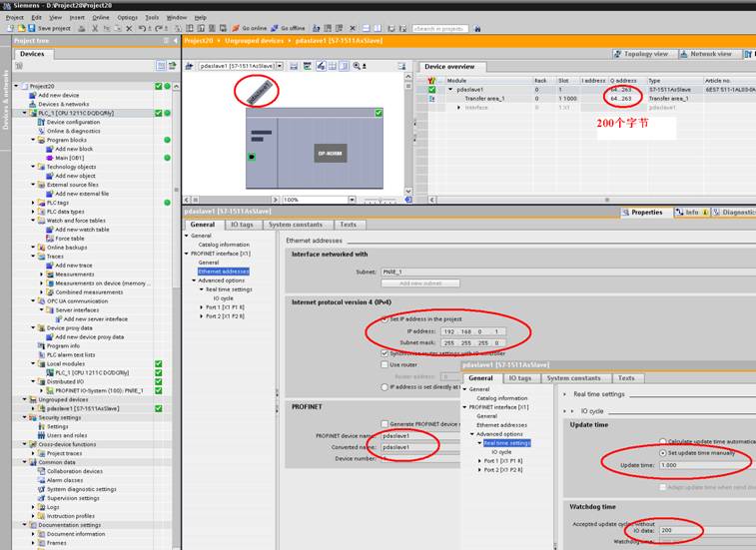The height and width of the screenshot is (550, 756).
Task: Click the Save project toolbar icon
Action: (x=31, y=28)
